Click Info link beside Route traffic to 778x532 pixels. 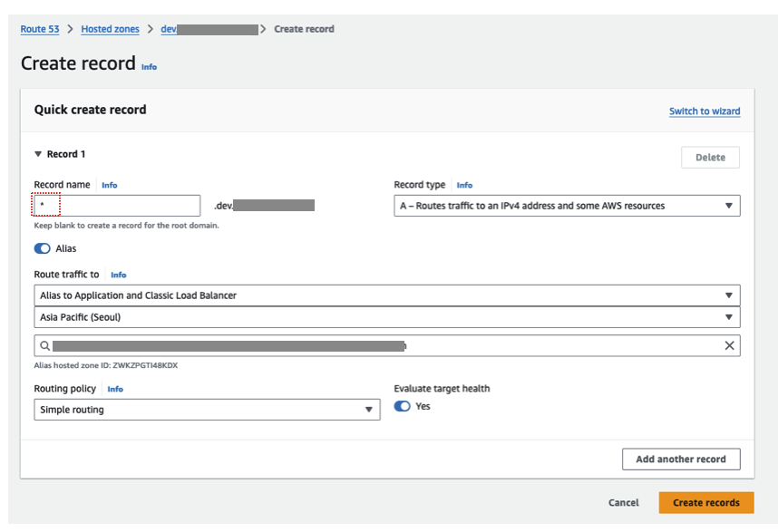[118, 275]
